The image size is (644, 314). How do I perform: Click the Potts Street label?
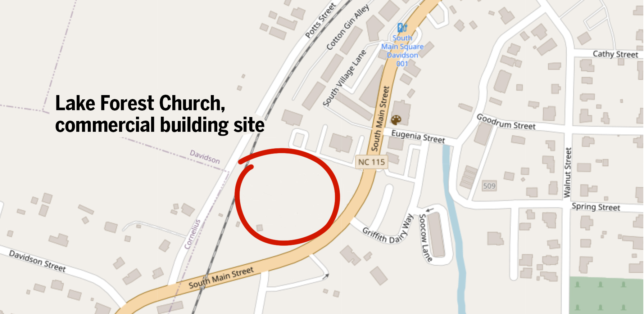pyautogui.click(x=321, y=20)
